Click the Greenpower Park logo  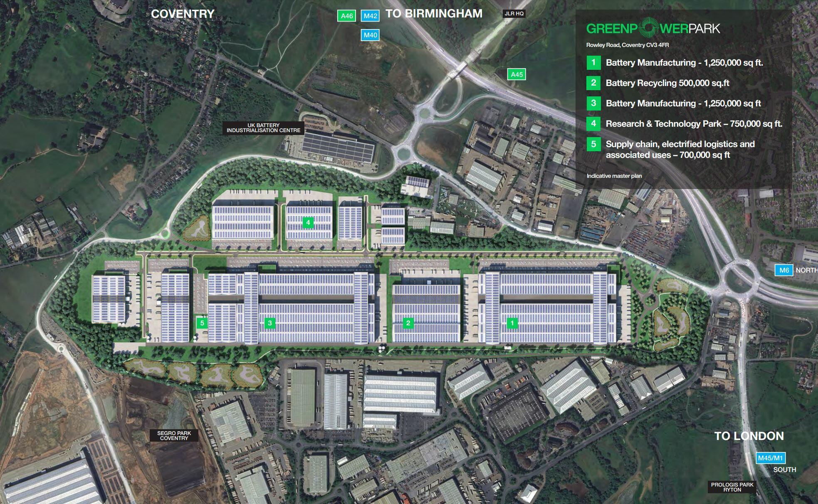653,28
